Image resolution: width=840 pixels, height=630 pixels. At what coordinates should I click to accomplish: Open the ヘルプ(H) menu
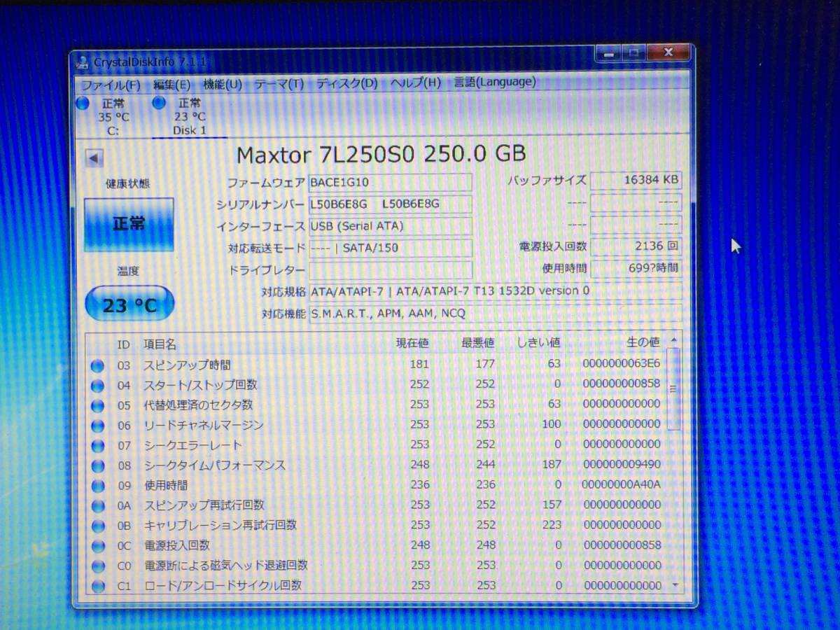(x=415, y=83)
